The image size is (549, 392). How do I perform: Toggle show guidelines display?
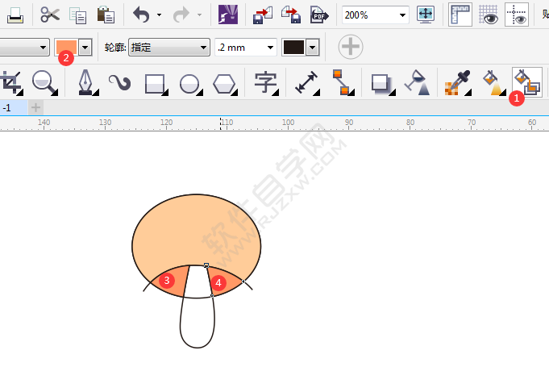(x=517, y=15)
